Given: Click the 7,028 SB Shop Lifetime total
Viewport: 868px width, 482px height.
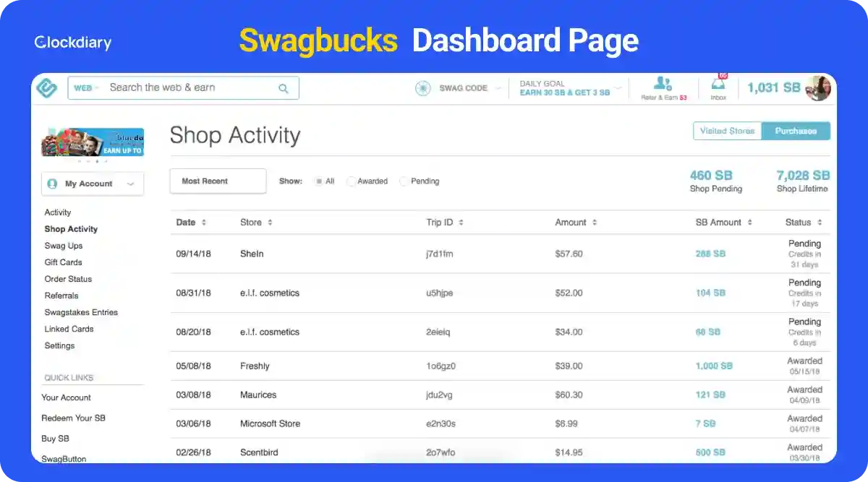Looking at the screenshot, I should (x=803, y=176).
